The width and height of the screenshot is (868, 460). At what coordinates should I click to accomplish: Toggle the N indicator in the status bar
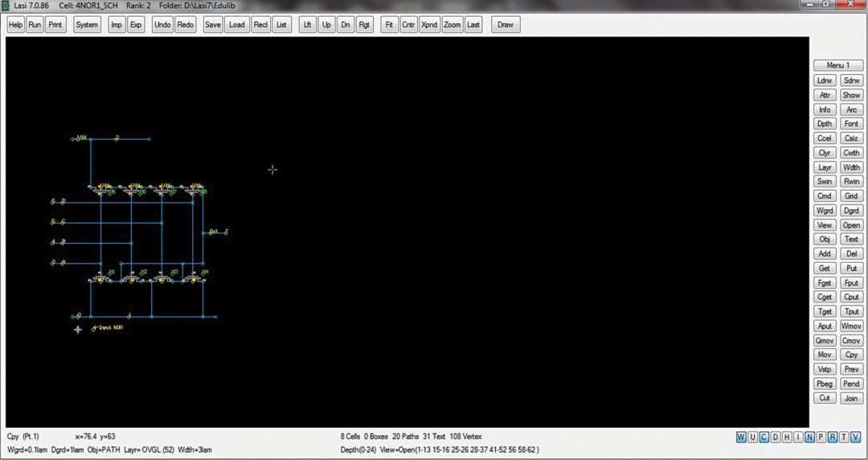click(x=810, y=437)
